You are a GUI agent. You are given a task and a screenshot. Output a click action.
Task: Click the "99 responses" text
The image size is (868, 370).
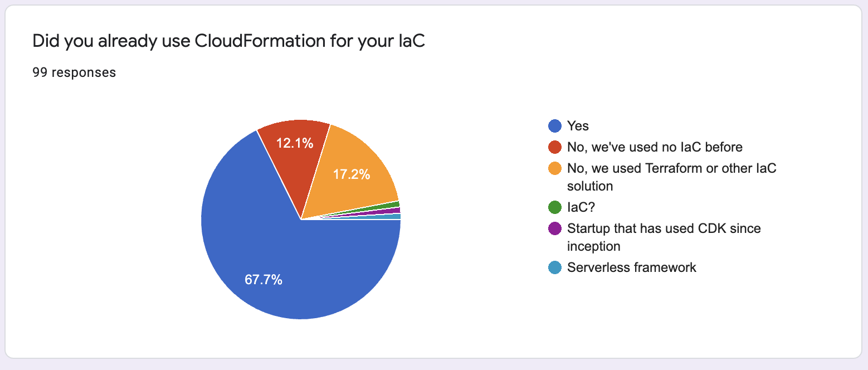[74, 72]
